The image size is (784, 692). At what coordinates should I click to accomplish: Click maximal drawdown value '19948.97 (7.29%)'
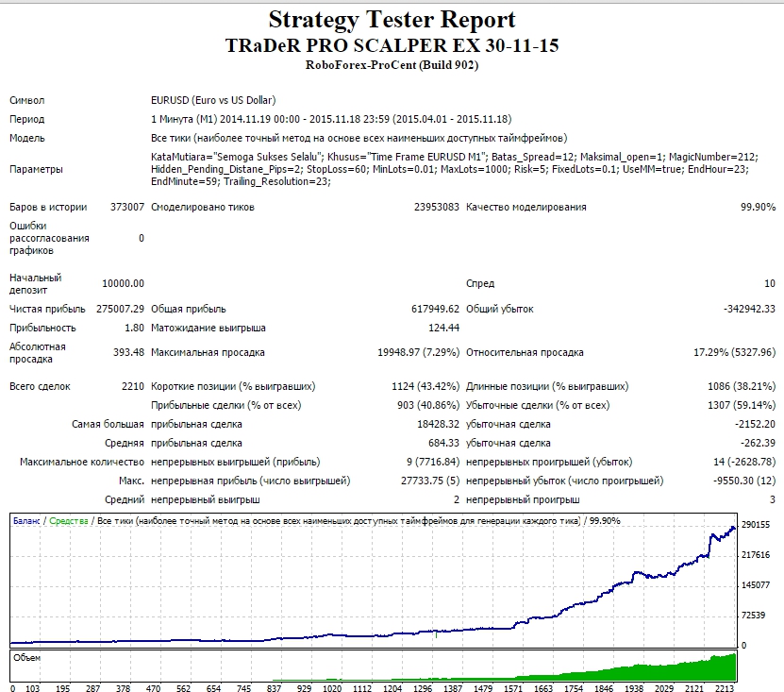(418, 353)
